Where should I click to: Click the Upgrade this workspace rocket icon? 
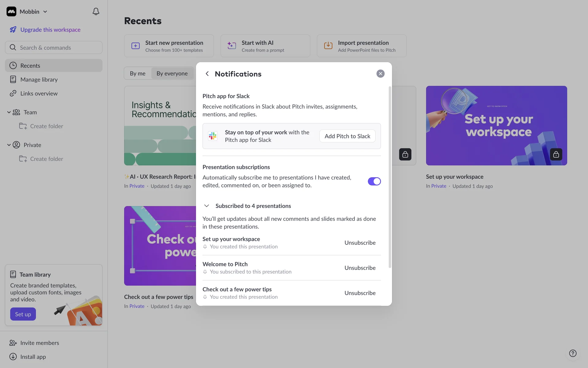[13, 30]
